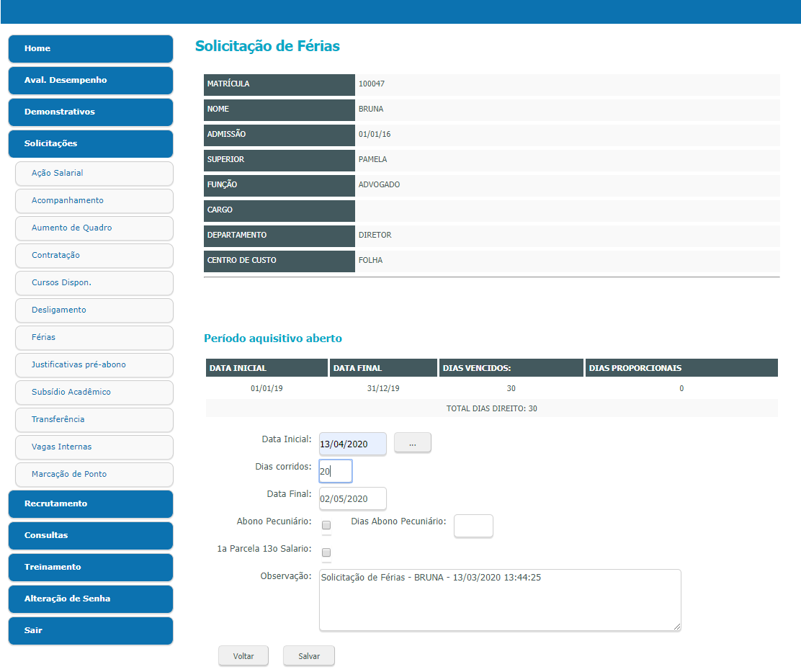801x672 pixels.
Task: Open the Home menu
Action: pyautogui.click(x=91, y=48)
